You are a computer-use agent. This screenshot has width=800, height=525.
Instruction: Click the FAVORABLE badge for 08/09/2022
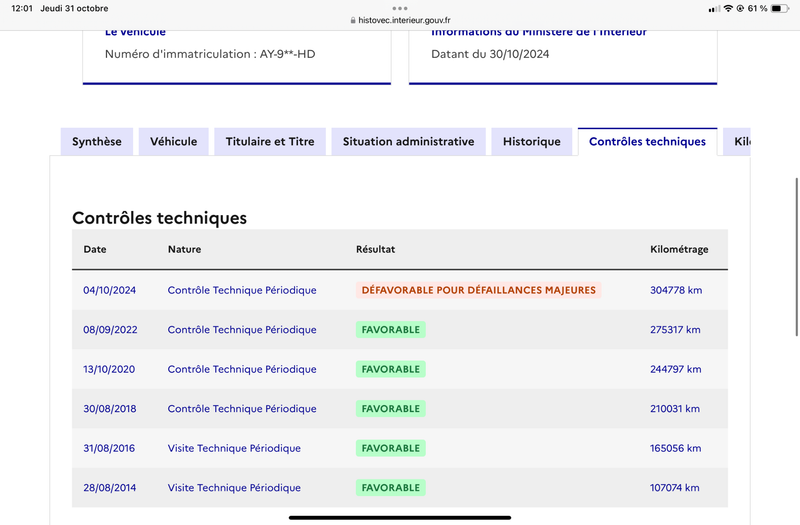pyautogui.click(x=391, y=330)
